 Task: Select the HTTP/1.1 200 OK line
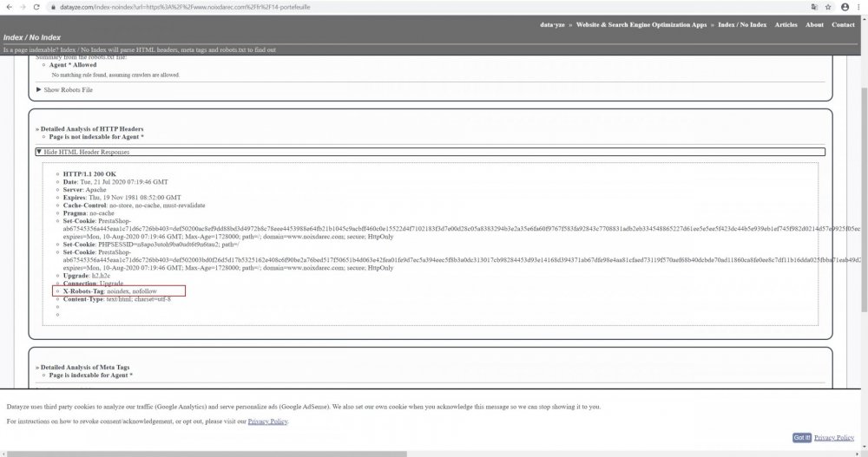pyautogui.click(x=89, y=173)
